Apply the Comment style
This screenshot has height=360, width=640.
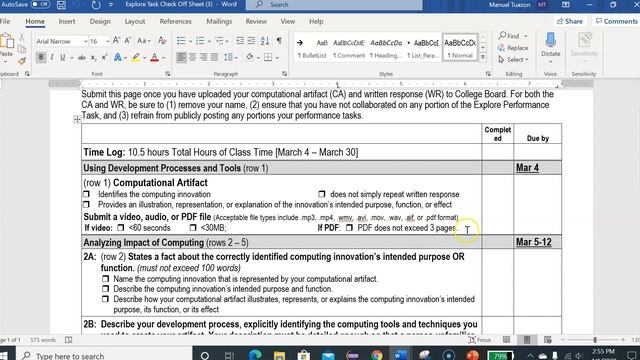(x=349, y=48)
